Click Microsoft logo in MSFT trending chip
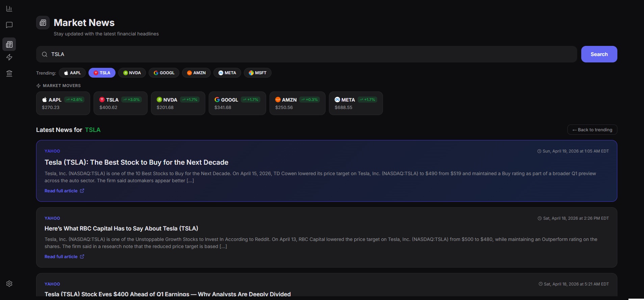 pyautogui.click(x=251, y=73)
